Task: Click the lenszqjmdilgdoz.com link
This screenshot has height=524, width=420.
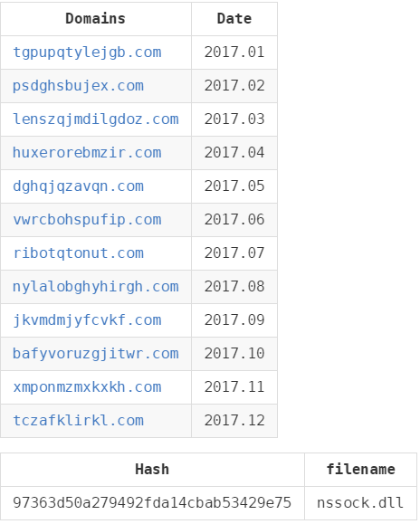Action: 96,119
